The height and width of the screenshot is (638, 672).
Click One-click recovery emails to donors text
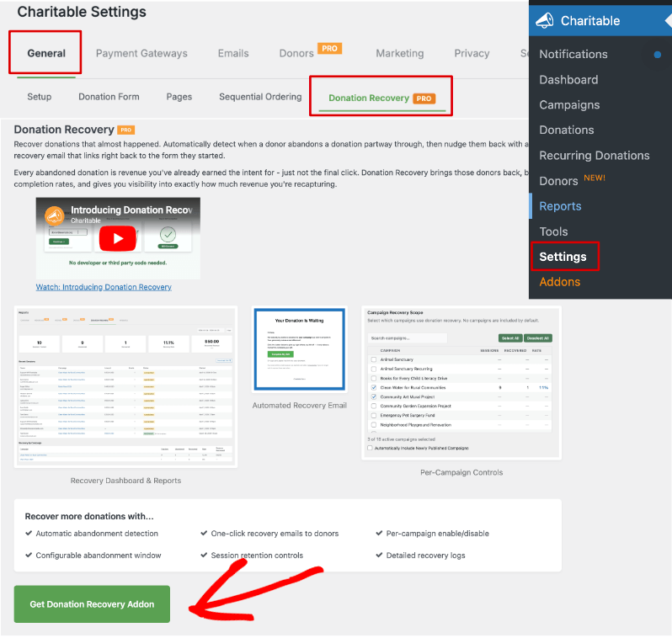tap(275, 534)
